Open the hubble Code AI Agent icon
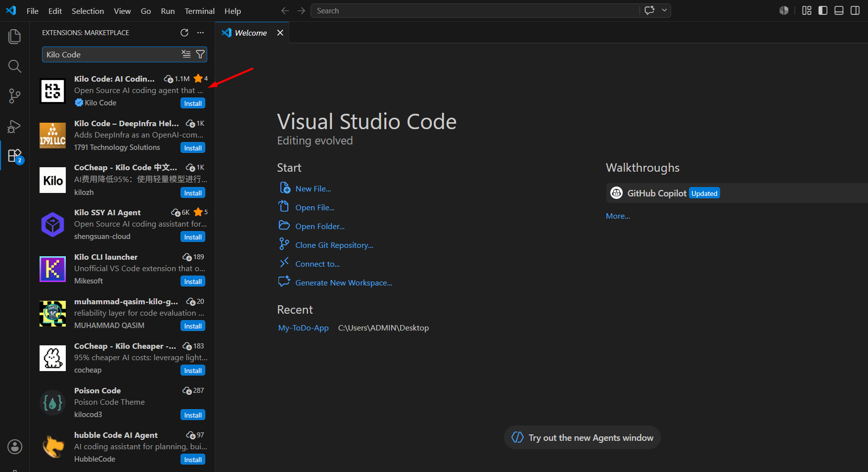This screenshot has height=472, width=868. click(52, 447)
